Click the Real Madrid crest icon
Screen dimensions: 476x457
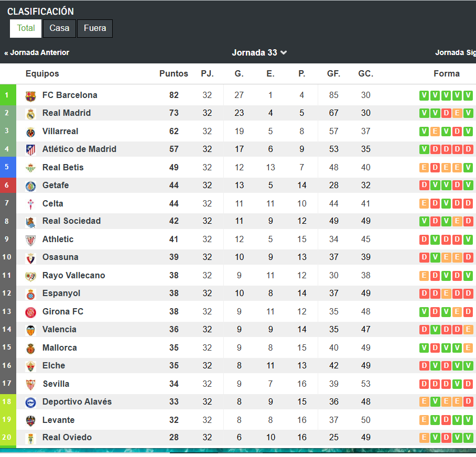(31, 114)
